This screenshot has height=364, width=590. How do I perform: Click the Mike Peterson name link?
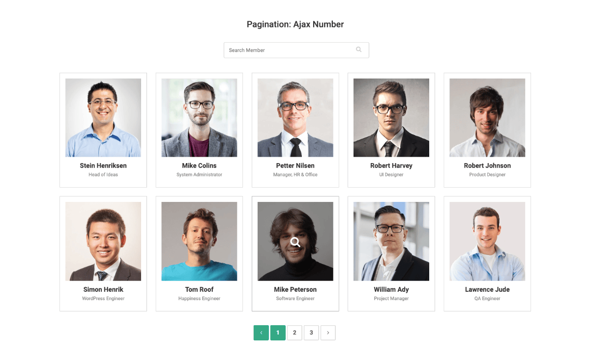[295, 289]
